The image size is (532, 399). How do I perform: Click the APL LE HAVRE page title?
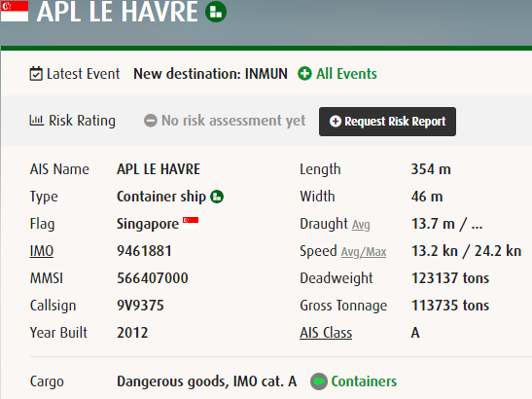pos(117,12)
